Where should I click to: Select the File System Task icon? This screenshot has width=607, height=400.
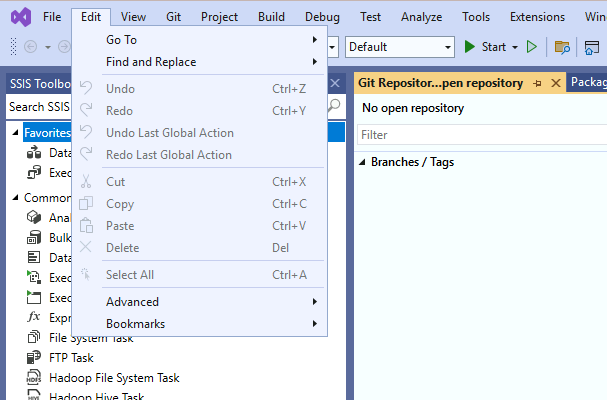click(34, 337)
